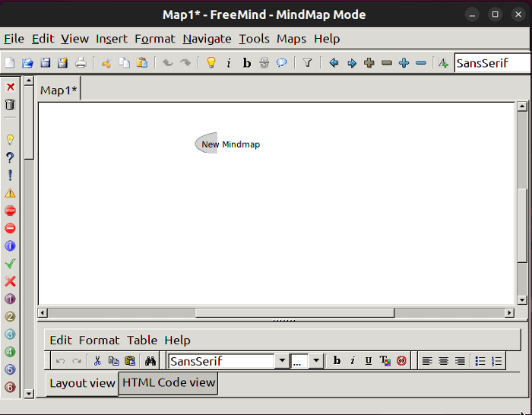The width and height of the screenshot is (532, 415).
Task: Paste using main toolbar clipboard icon
Action: click(142, 63)
